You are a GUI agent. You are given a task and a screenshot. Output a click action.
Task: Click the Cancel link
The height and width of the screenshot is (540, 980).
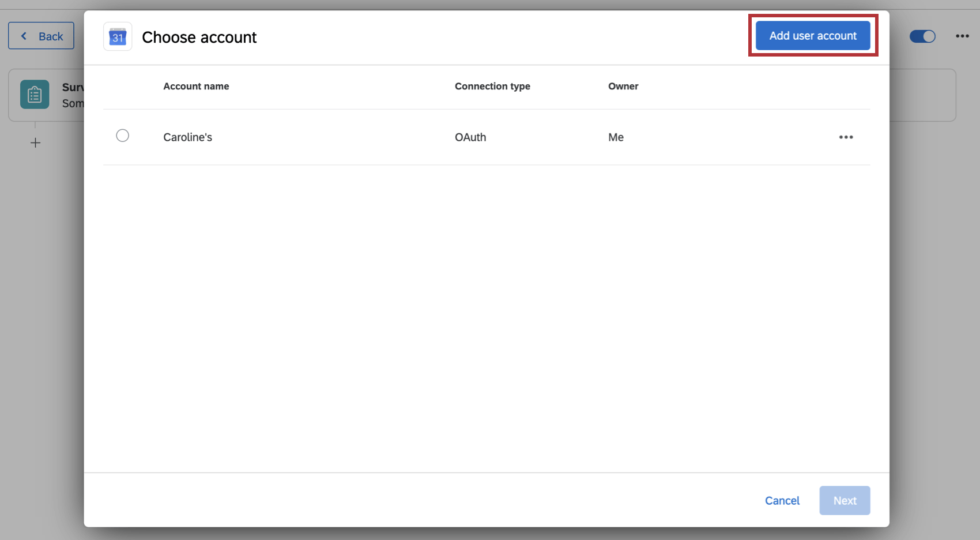click(x=782, y=500)
